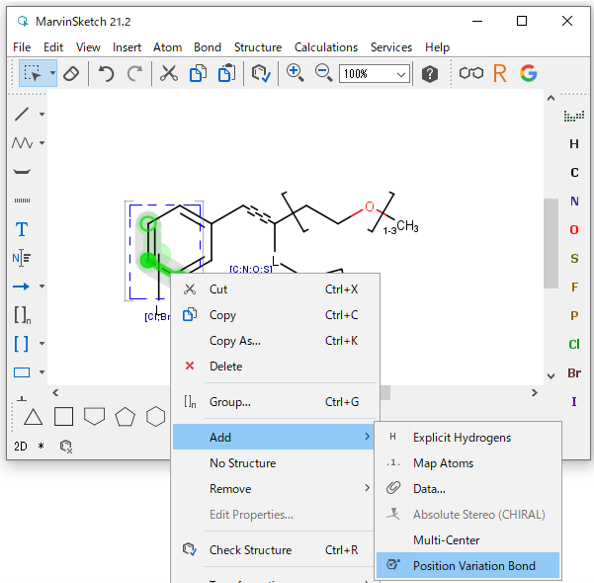Select the blue reaction arrow tool

click(x=21, y=286)
